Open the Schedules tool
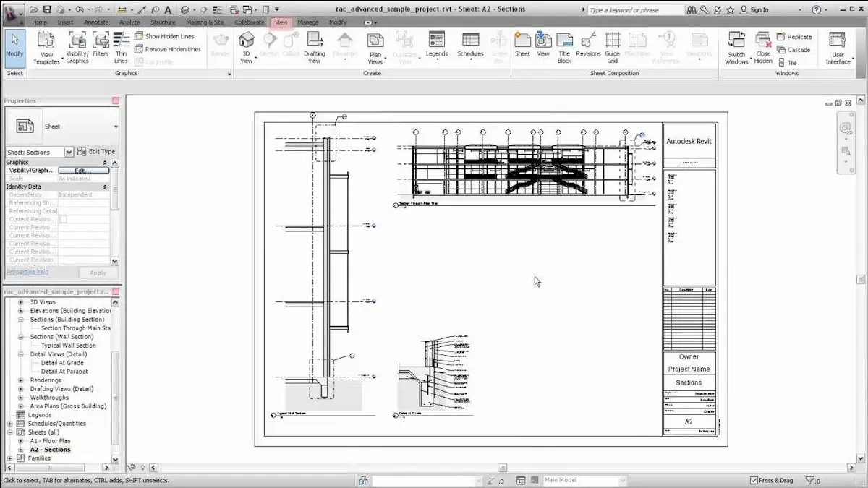 tap(469, 46)
